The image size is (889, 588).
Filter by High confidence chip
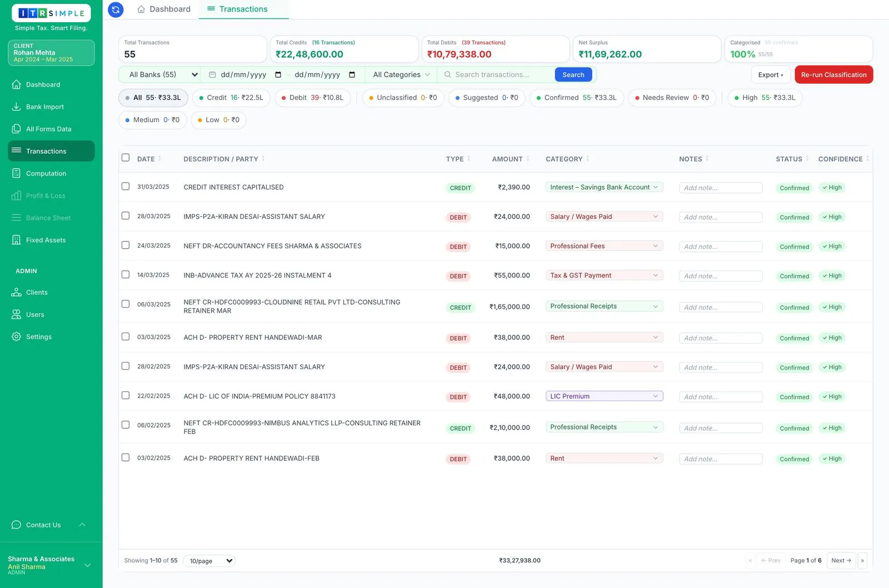coord(765,98)
